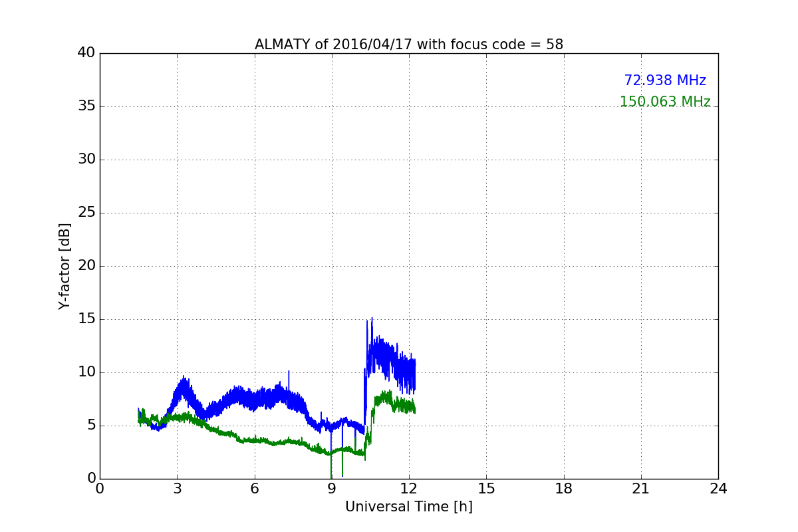Click the x-axis tick label '3'
Viewport: 798px width, 532px height.
point(177,489)
